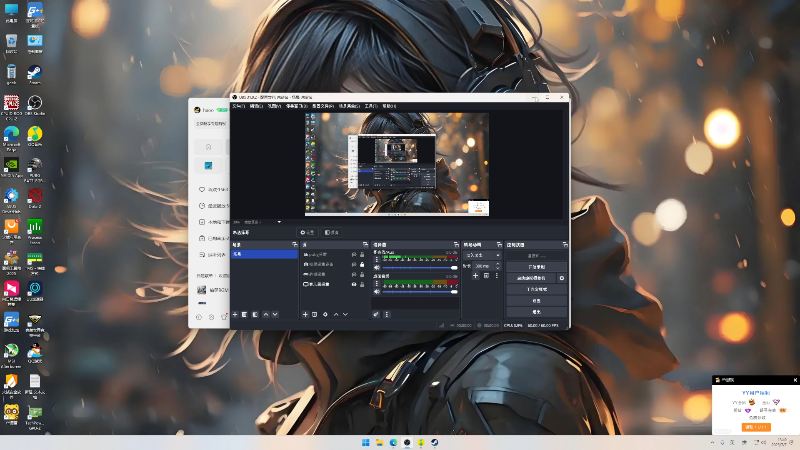800x450 pixels.
Task: Unlock the camera-icon source
Action: click(362, 264)
